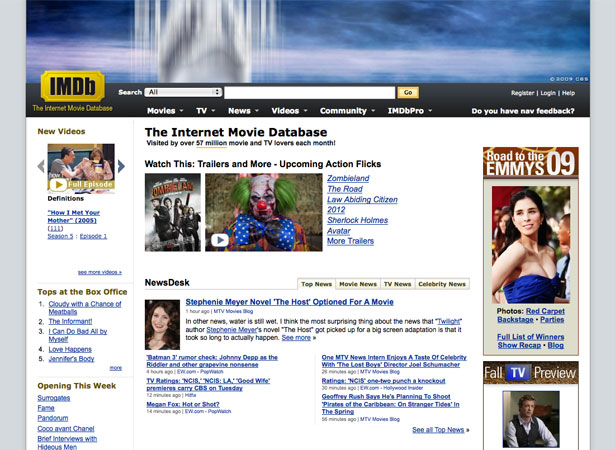Click the Stephenie Meyer news photo
The height and width of the screenshot is (450, 615).
point(162,324)
